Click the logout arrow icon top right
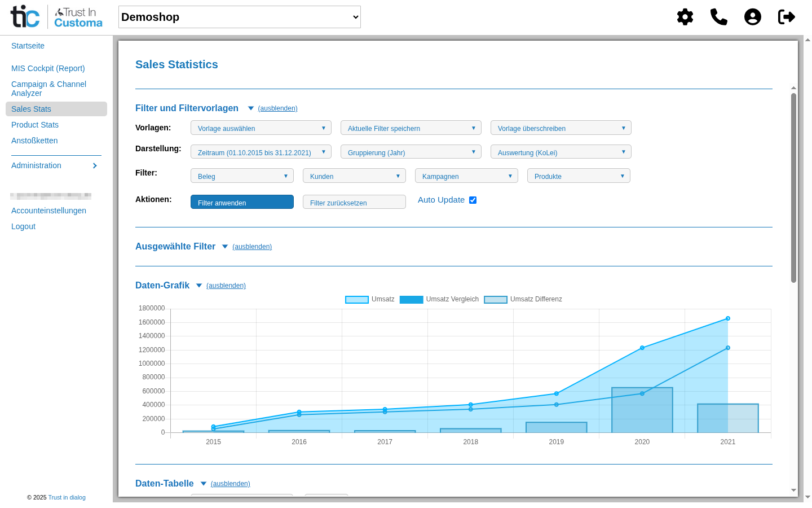812x508 pixels. coord(786,17)
